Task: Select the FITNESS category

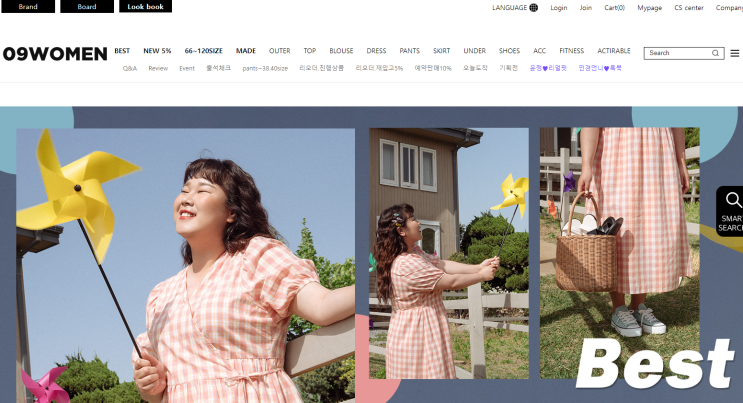Action: pos(571,51)
